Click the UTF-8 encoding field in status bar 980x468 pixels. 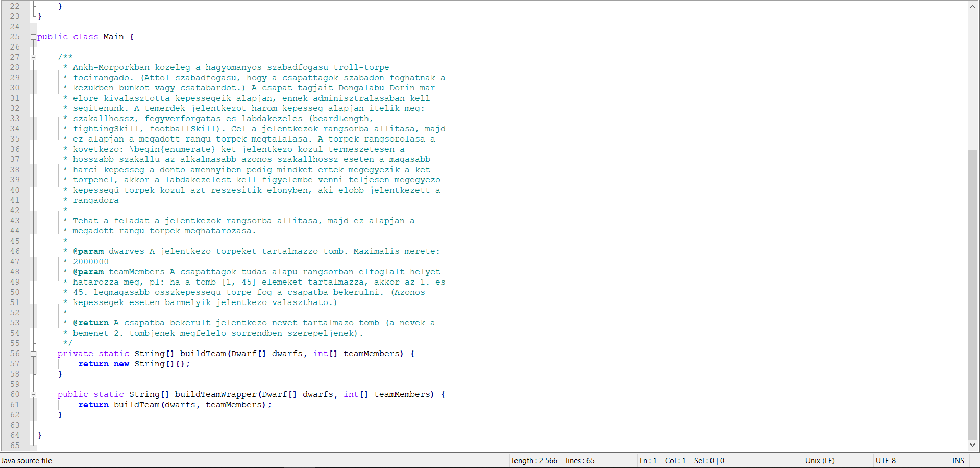[x=886, y=461]
